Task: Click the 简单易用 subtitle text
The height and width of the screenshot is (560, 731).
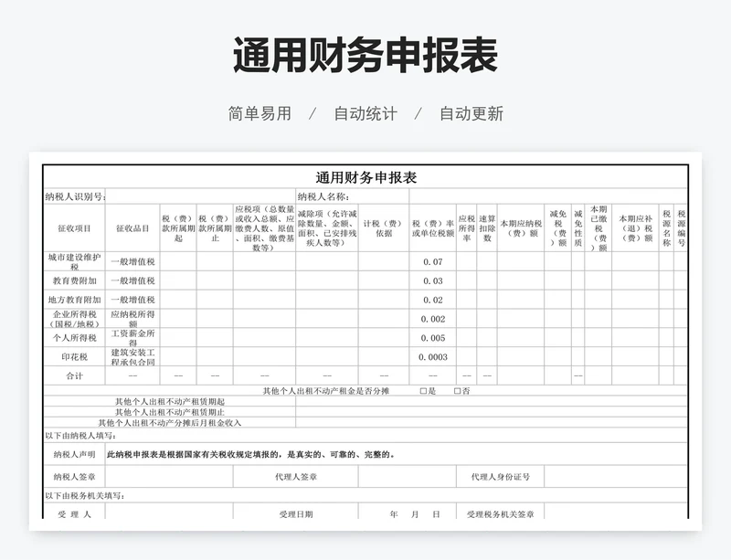Action: 260,114
